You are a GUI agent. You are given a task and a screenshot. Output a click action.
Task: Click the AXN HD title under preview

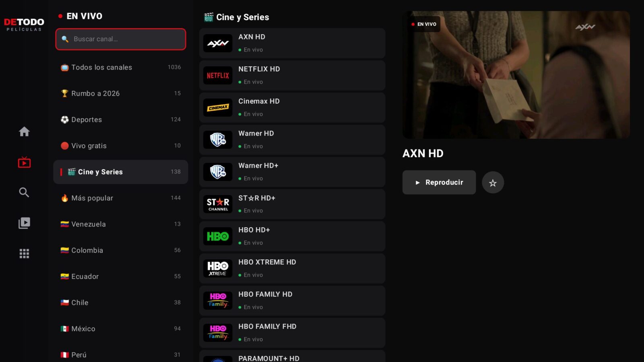point(423,153)
